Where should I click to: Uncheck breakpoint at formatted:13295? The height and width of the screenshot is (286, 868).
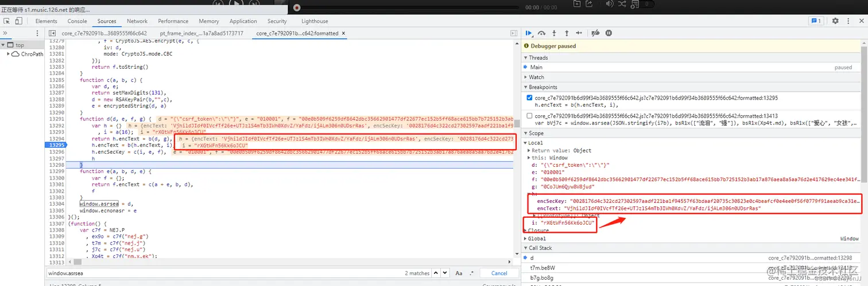tap(529, 98)
